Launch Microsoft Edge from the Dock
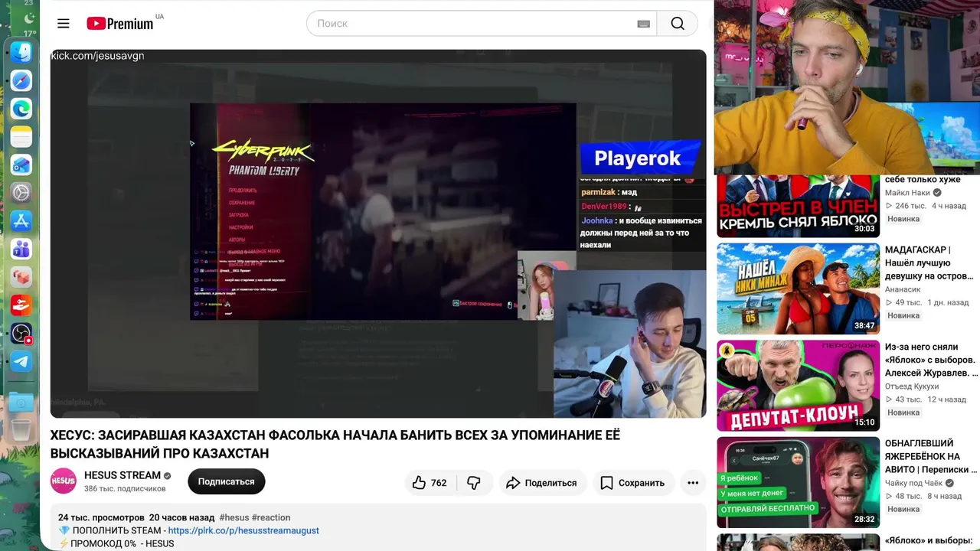Image resolution: width=980 pixels, height=551 pixels. pyautogui.click(x=21, y=109)
